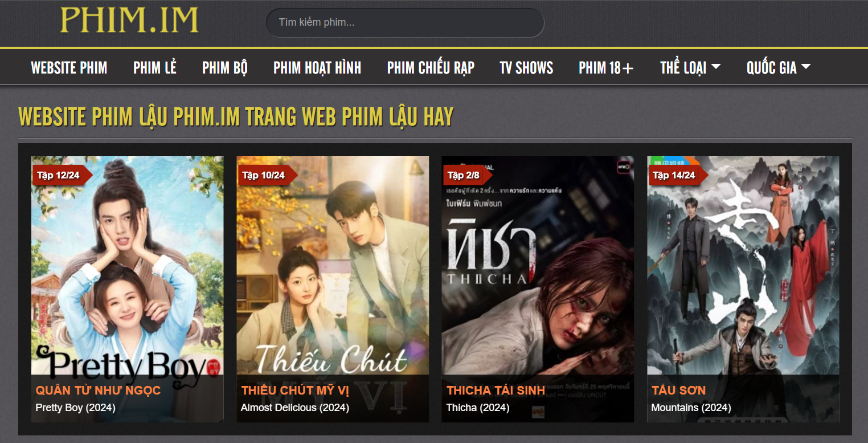868x443 pixels.
Task: Open Phim Chiếu Rạp page
Action: [x=431, y=68]
